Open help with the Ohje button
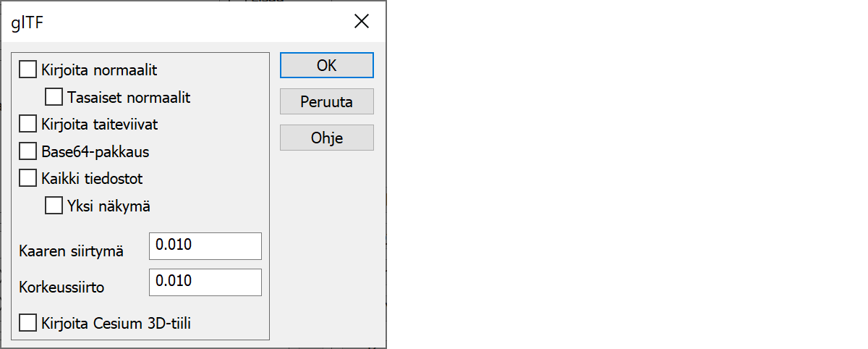The width and height of the screenshot is (868, 349). tap(326, 138)
